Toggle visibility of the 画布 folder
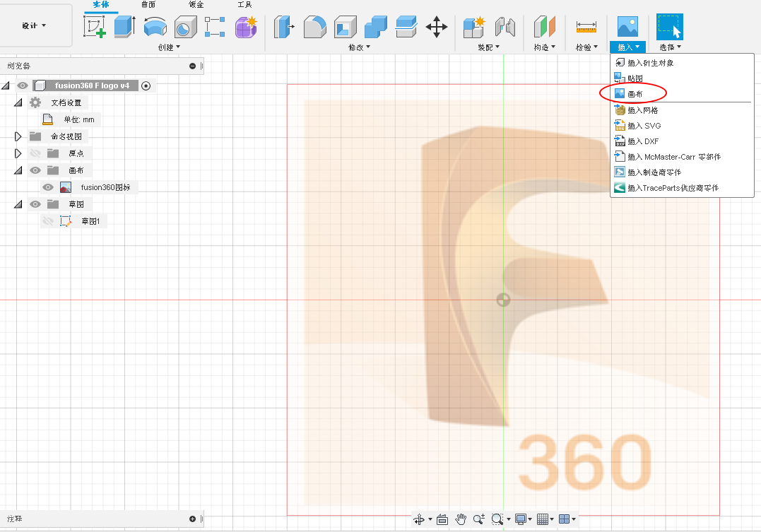Image resolution: width=761 pixels, height=532 pixels. point(35,170)
